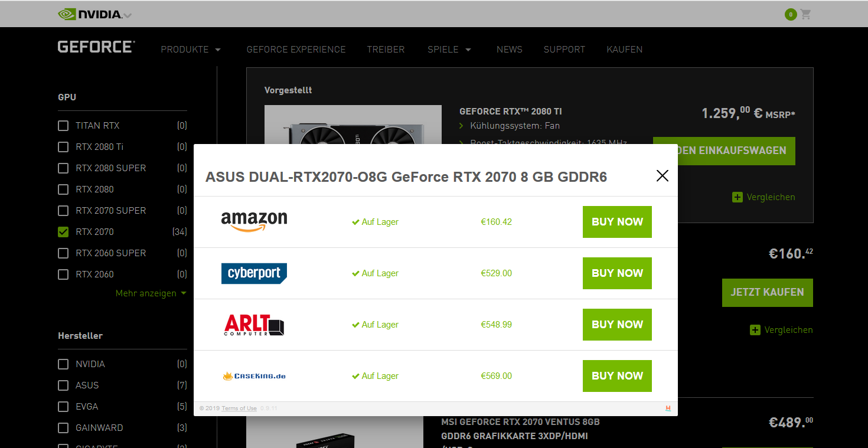868x448 pixels.
Task: Click the Caseking.de logo
Action: point(254,376)
